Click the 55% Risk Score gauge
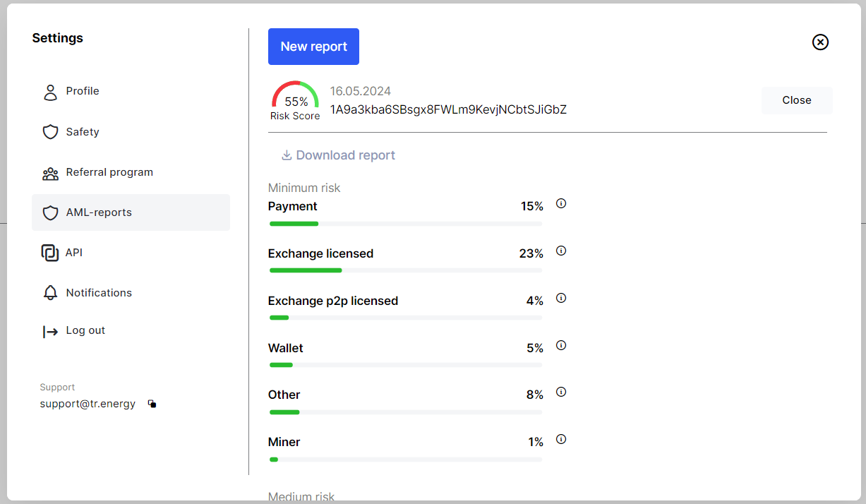The image size is (866, 504). coord(295,100)
